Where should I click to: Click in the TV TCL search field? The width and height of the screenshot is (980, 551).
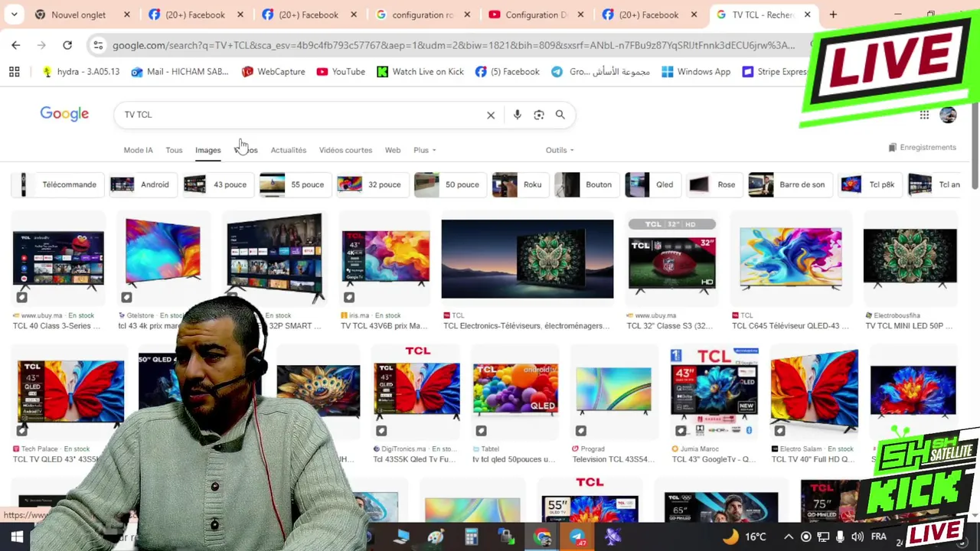[x=299, y=115]
